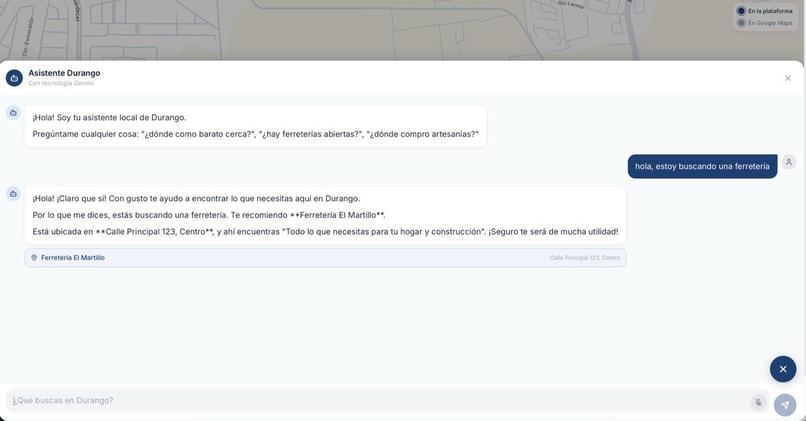Click the 'En la plataforma' legend item on map

765,11
